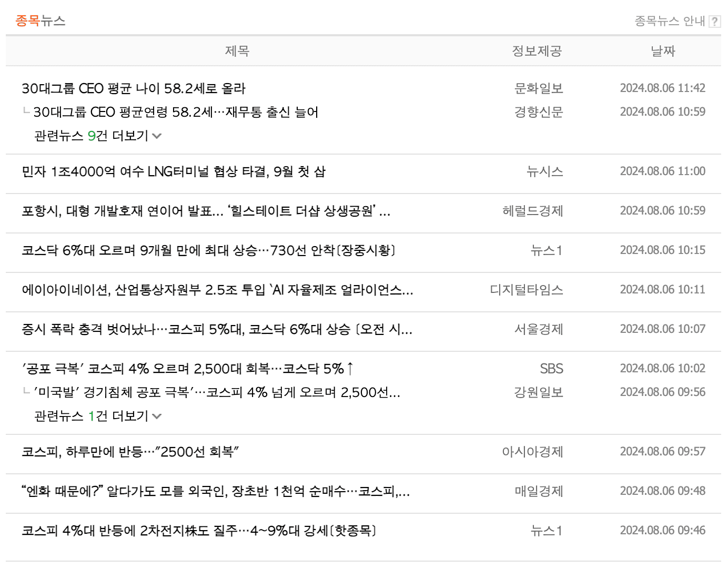Click the chevron next to 관련뉴스 1건 더보기
This screenshot has height=569, width=728.
pyautogui.click(x=156, y=416)
